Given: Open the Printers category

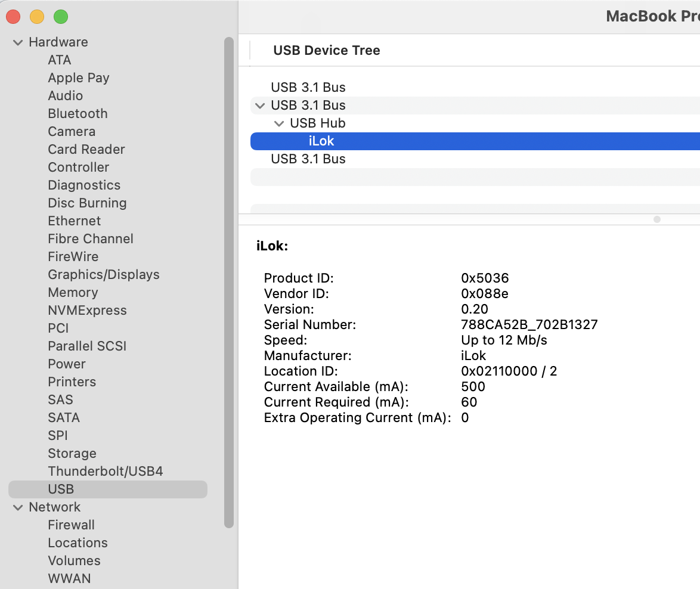Looking at the screenshot, I should [72, 382].
